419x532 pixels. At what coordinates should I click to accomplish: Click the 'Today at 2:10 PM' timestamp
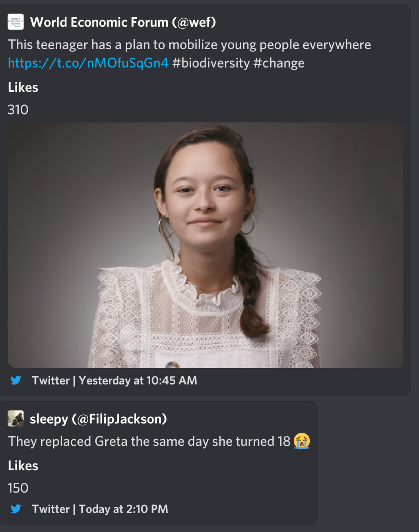[x=123, y=509]
